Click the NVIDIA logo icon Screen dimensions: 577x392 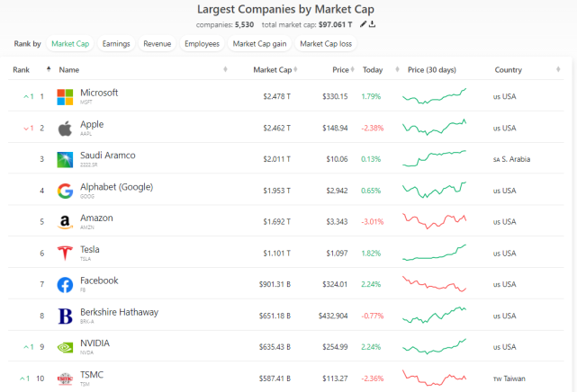[65, 347]
